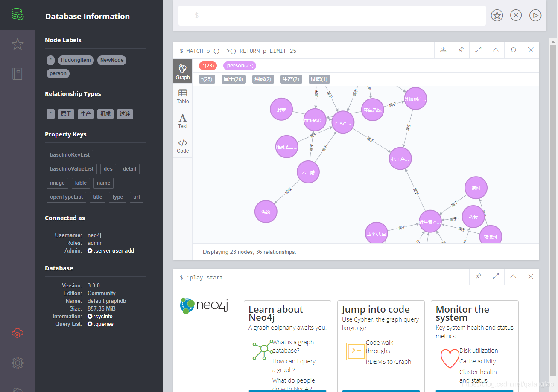Open Browser Settings gear icon
Screen dimensions: 558x392
pos(17,363)
